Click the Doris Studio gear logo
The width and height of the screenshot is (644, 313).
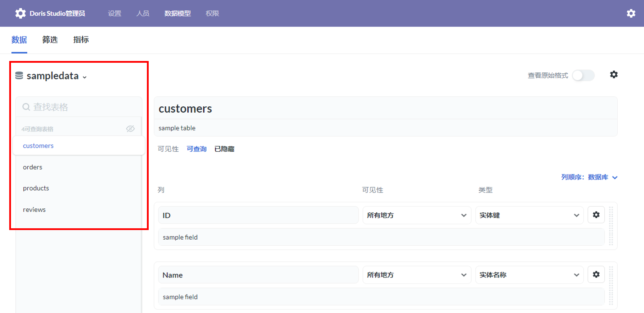pos(20,13)
